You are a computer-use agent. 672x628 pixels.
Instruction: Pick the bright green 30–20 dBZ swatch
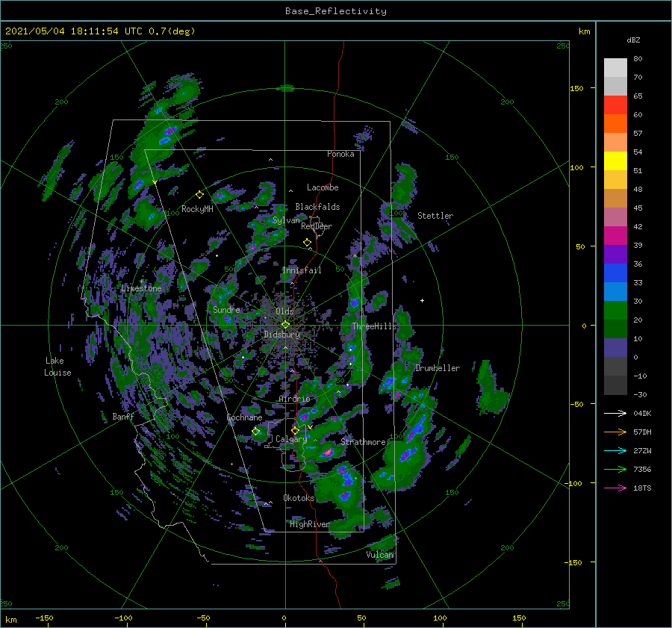pyautogui.click(x=615, y=311)
